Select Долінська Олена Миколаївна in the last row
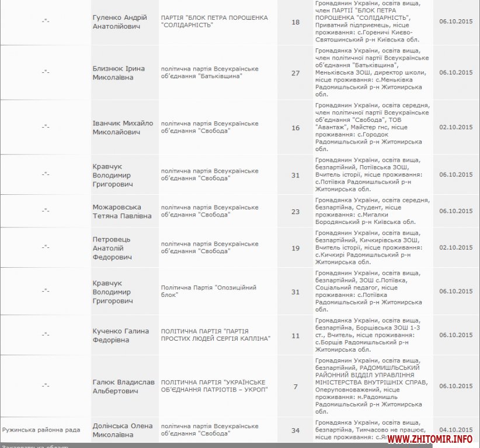 [x=123, y=430]
